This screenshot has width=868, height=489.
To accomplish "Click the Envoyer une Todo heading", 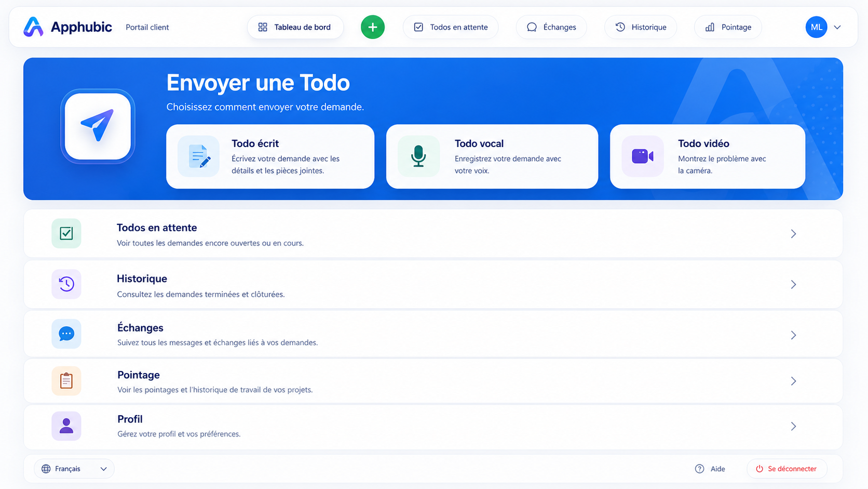I will coord(258,83).
